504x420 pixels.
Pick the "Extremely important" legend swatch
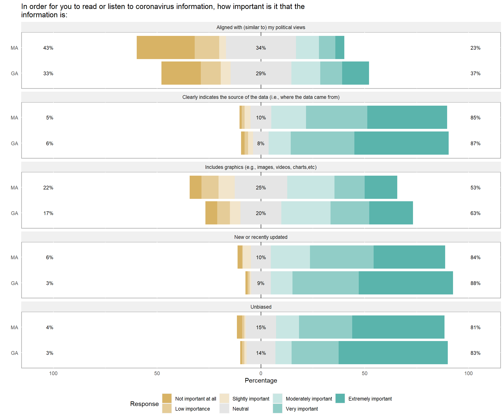point(340,398)
